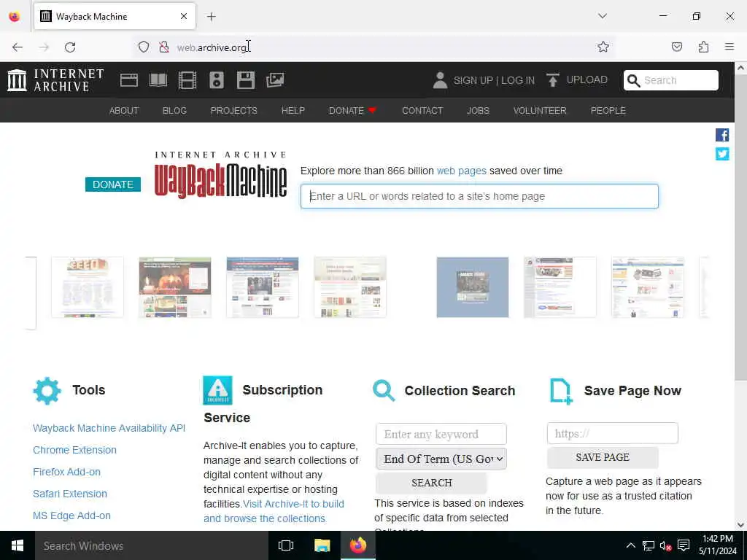This screenshot has width=747, height=560.
Task: Open the Pocket save icon
Action: click(677, 47)
